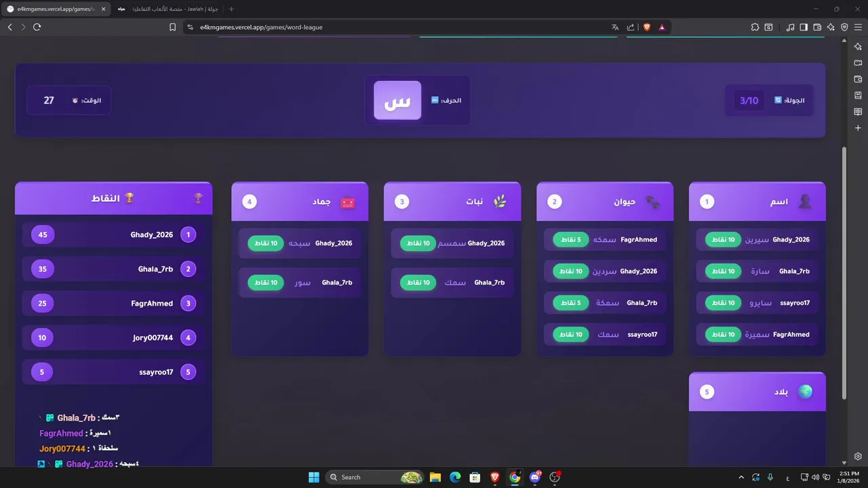
Task: Open the reading list book icon in sidebar
Action: [858, 111]
